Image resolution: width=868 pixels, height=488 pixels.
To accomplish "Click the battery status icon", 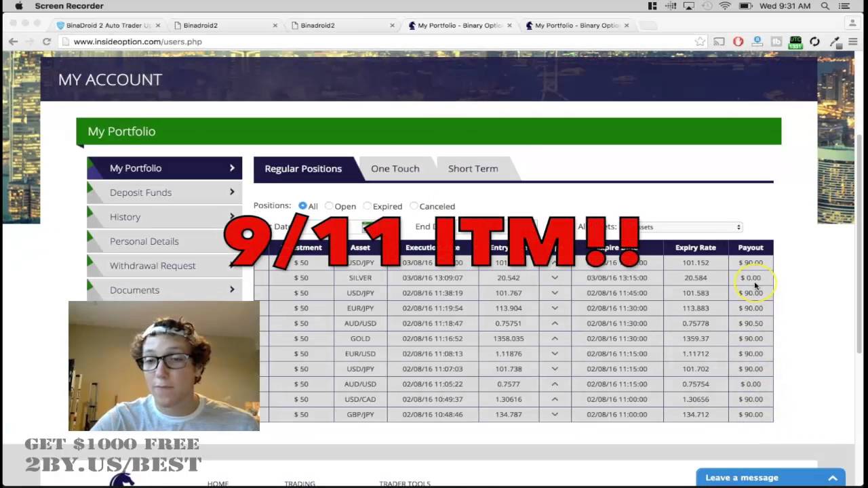I will point(745,6).
